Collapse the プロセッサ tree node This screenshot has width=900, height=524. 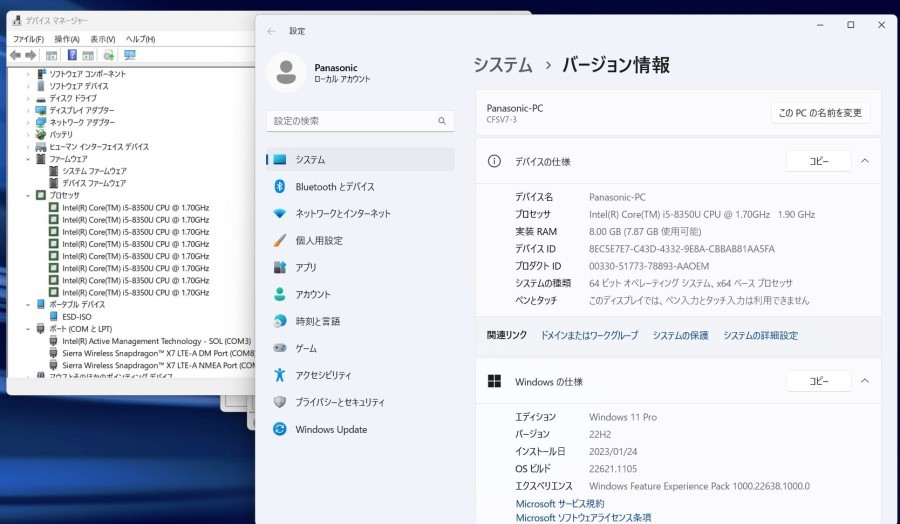point(28,195)
